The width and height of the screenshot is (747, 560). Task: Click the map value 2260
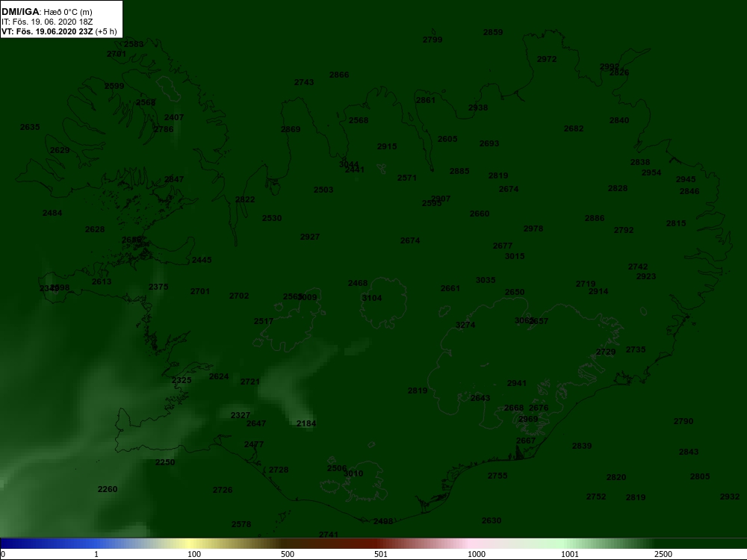pyautogui.click(x=107, y=489)
